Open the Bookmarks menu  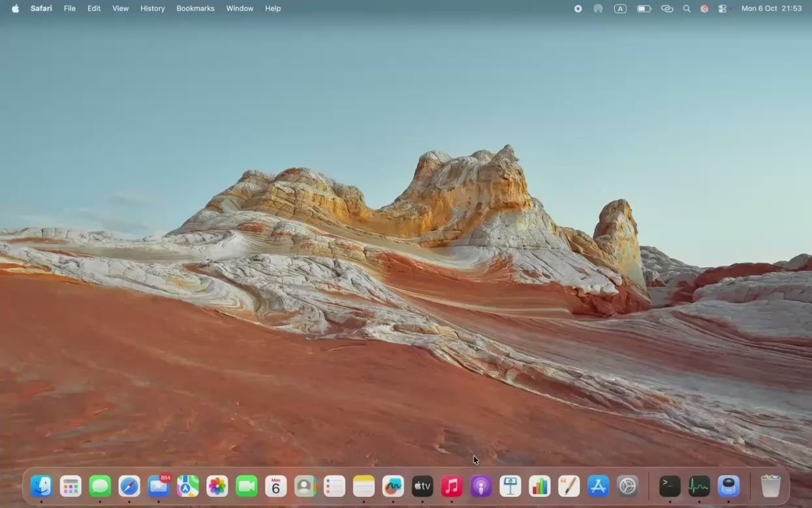point(195,8)
